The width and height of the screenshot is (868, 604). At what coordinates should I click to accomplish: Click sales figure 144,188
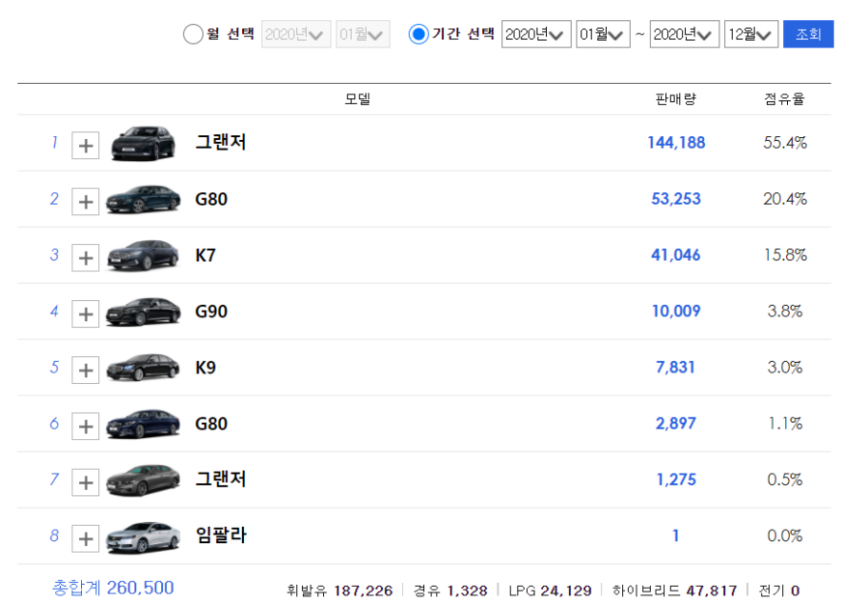[676, 143]
